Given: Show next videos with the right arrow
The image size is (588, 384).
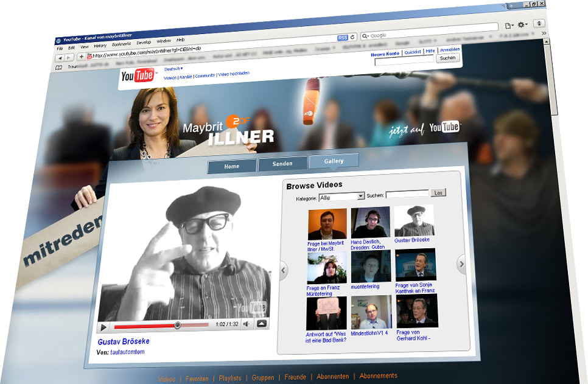Looking at the screenshot, I should pyautogui.click(x=461, y=264).
